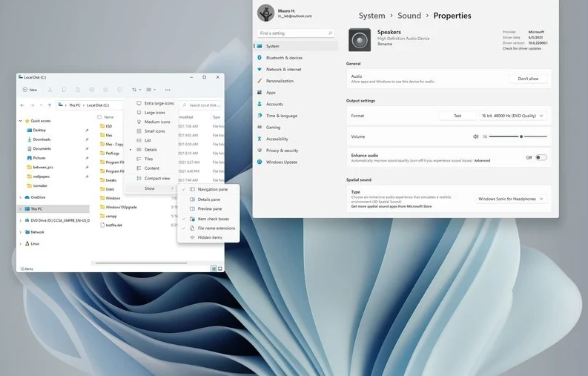Open the Sort dropdown in Explorer toolbar

pyautogui.click(x=136, y=90)
